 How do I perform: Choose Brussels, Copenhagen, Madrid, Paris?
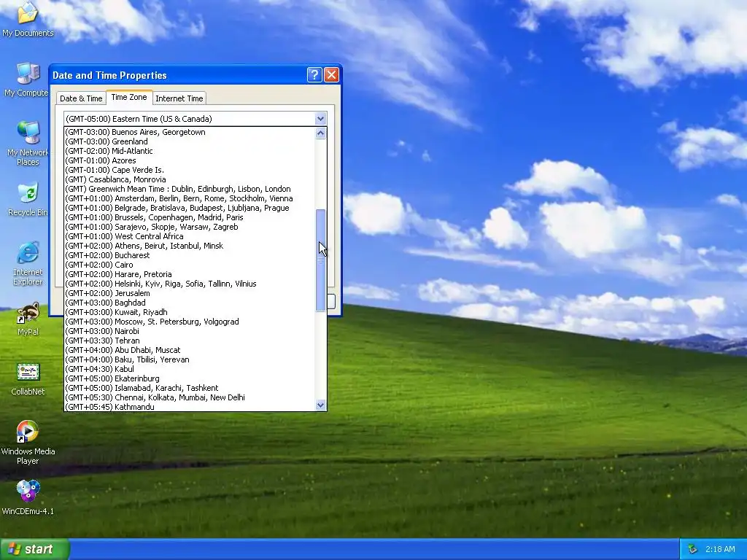click(x=190, y=217)
